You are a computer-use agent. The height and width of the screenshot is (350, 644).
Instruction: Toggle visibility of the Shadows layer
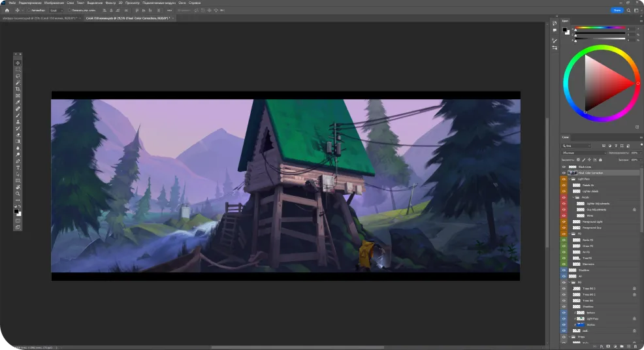click(564, 270)
